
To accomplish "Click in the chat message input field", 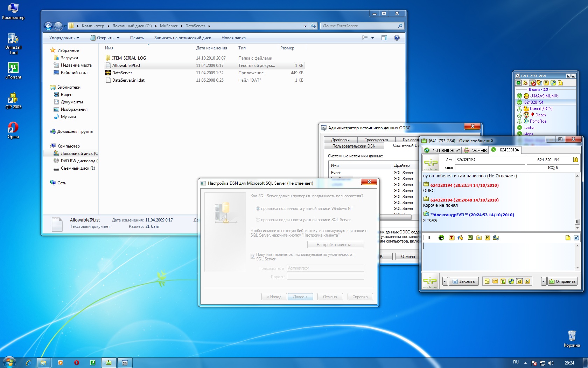I will click(498, 256).
